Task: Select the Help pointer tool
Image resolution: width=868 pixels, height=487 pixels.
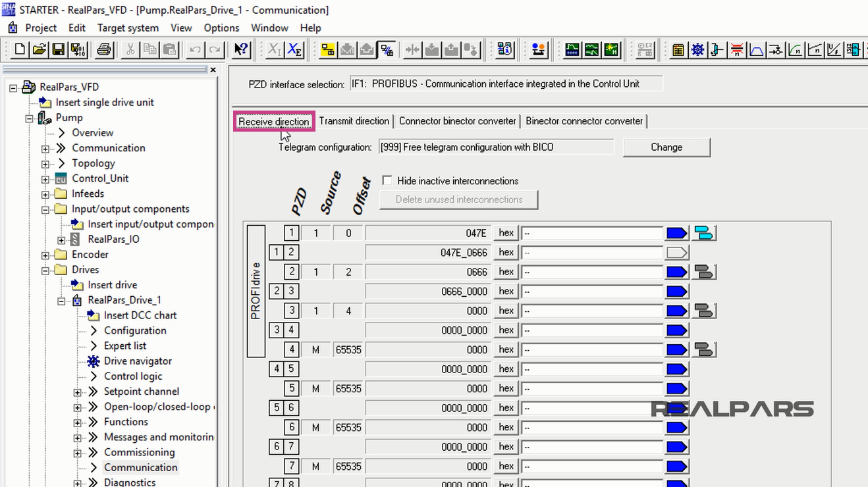Action: click(x=241, y=49)
